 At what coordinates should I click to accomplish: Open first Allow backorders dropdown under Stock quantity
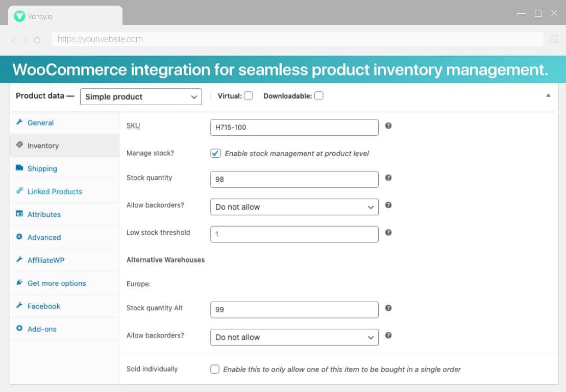click(294, 207)
